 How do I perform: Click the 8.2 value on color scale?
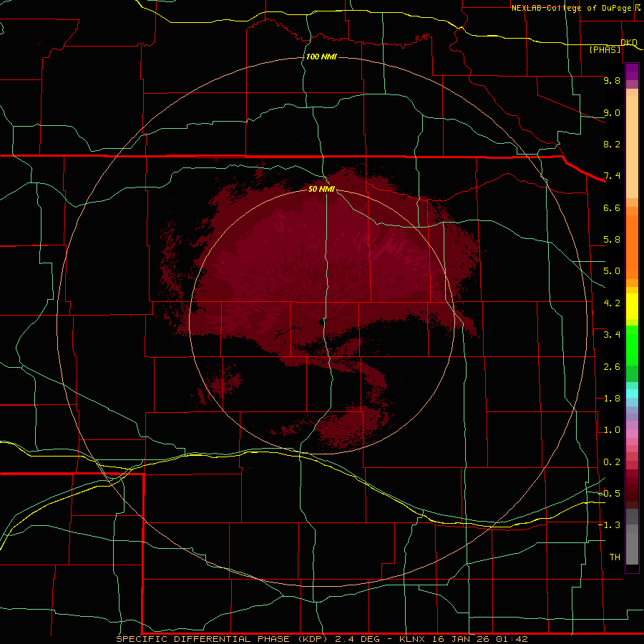(x=612, y=144)
